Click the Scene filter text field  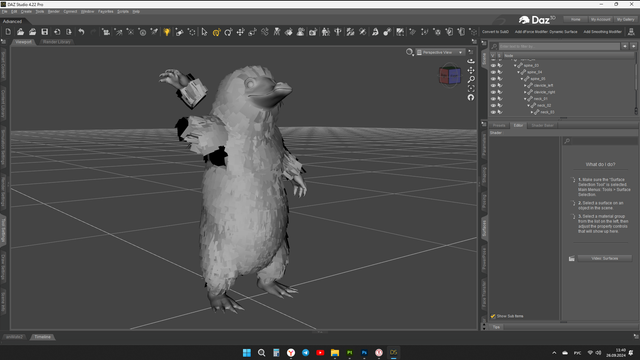[x=559, y=47]
